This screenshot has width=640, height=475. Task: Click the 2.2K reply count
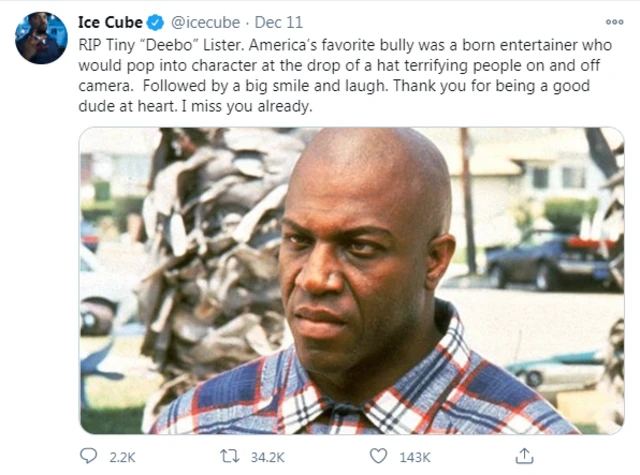[x=121, y=457]
